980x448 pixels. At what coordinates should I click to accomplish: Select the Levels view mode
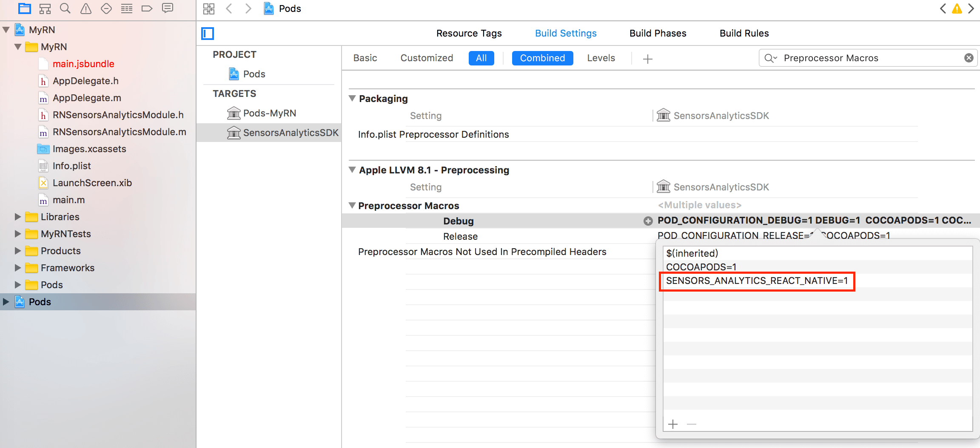[601, 58]
